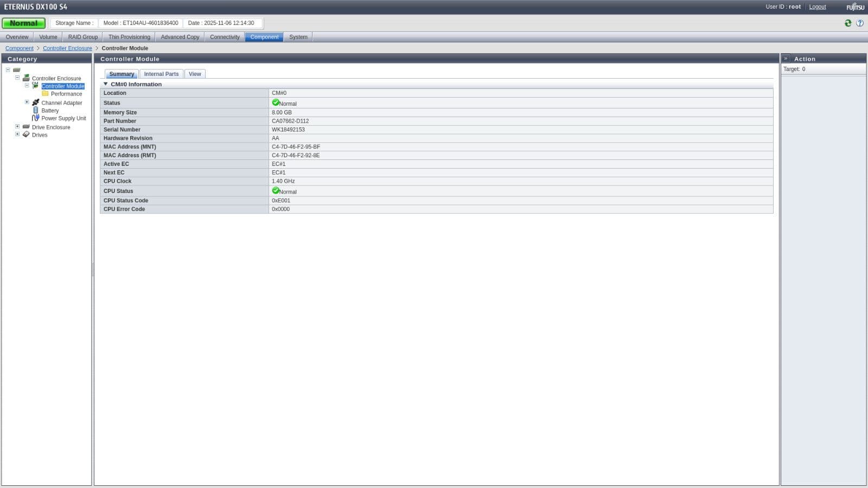Click the Controller Enclosure breadcrumb link

tap(67, 48)
